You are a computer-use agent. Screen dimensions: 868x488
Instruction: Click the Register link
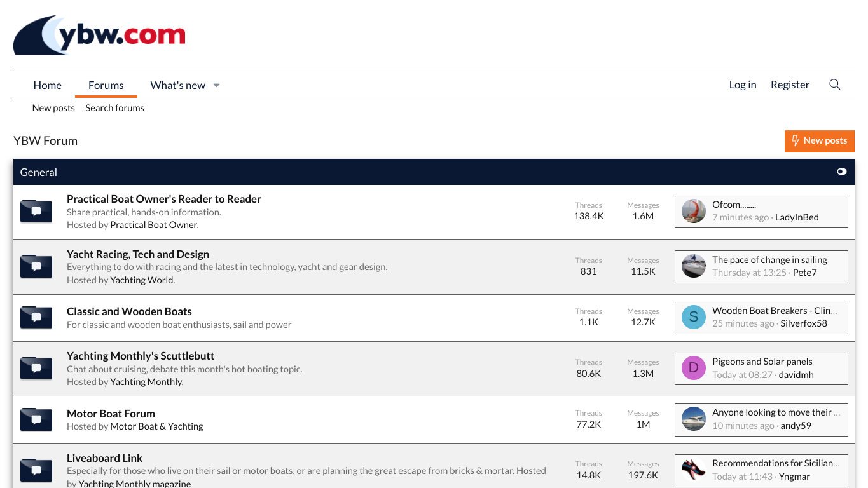(790, 85)
